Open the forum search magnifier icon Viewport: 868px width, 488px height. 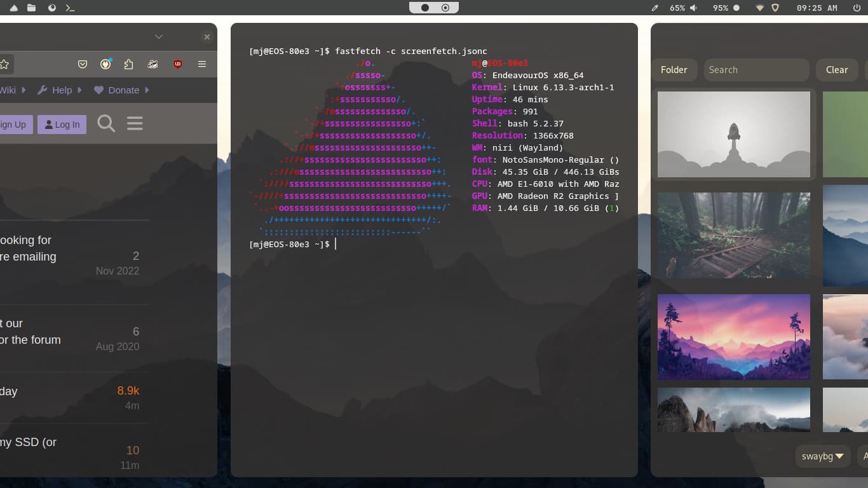point(106,123)
